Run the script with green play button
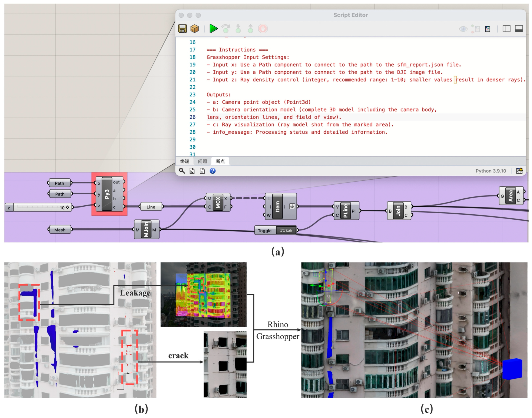 pyautogui.click(x=213, y=29)
